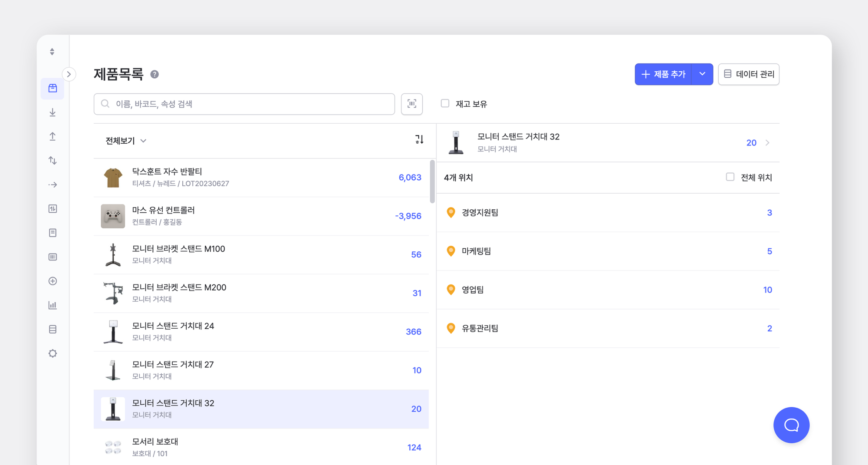Open the product list panel icon

pyautogui.click(x=53, y=88)
